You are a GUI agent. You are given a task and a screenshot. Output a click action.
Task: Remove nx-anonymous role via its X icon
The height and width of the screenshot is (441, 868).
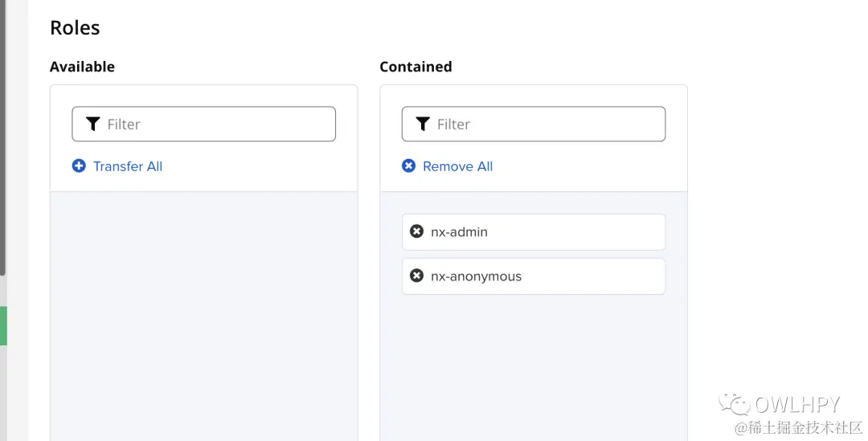point(416,276)
